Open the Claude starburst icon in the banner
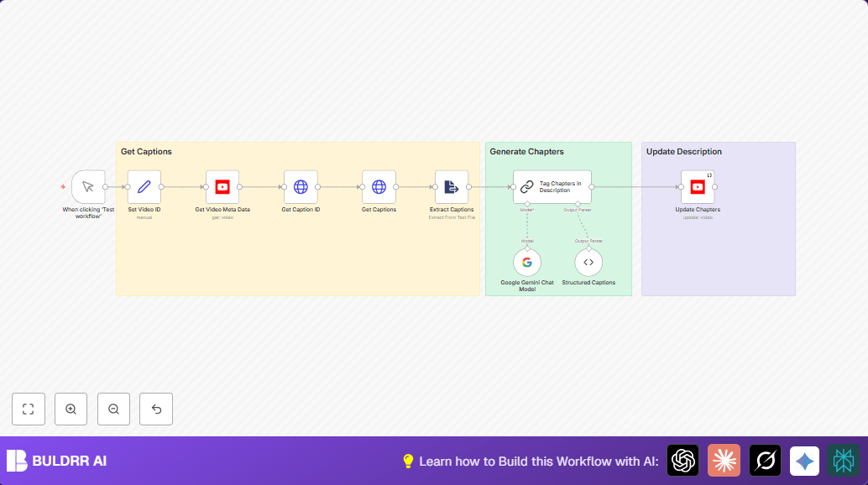 pos(724,460)
